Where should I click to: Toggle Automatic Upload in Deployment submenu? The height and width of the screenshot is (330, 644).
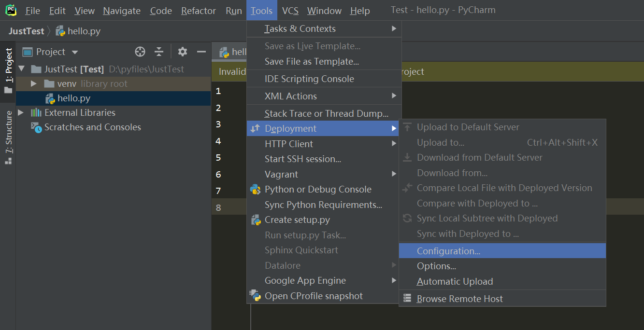pos(502,281)
